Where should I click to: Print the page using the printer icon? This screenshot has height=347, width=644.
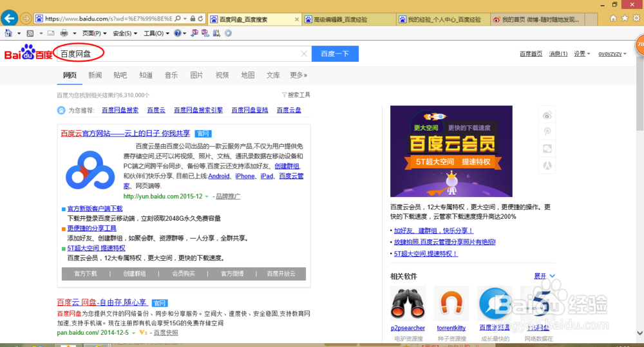(x=64, y=33)
